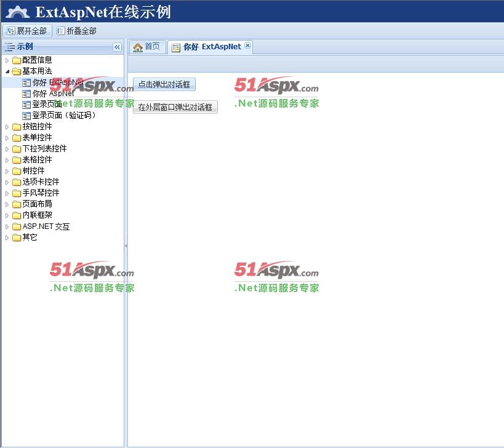Click the 按钮控件 folder icon

click(x=17, y=127)
